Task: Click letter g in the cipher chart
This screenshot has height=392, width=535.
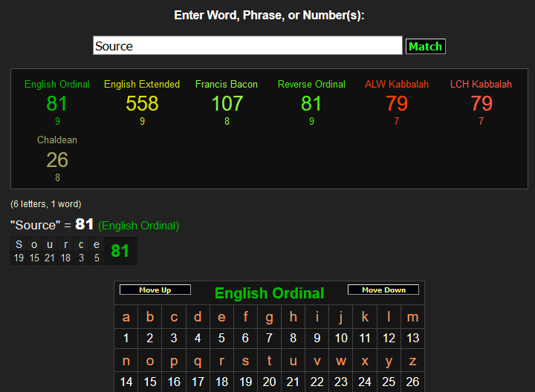Action: 269,317
